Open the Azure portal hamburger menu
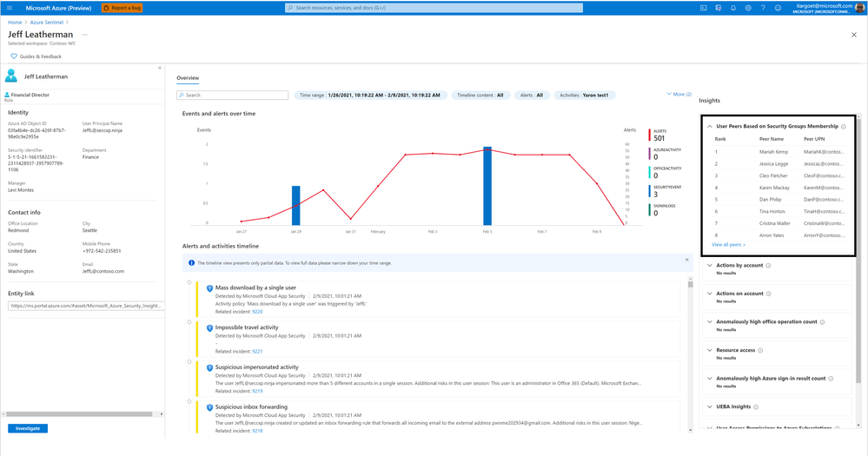The image size is (868, 456). [x=10, y=8]
